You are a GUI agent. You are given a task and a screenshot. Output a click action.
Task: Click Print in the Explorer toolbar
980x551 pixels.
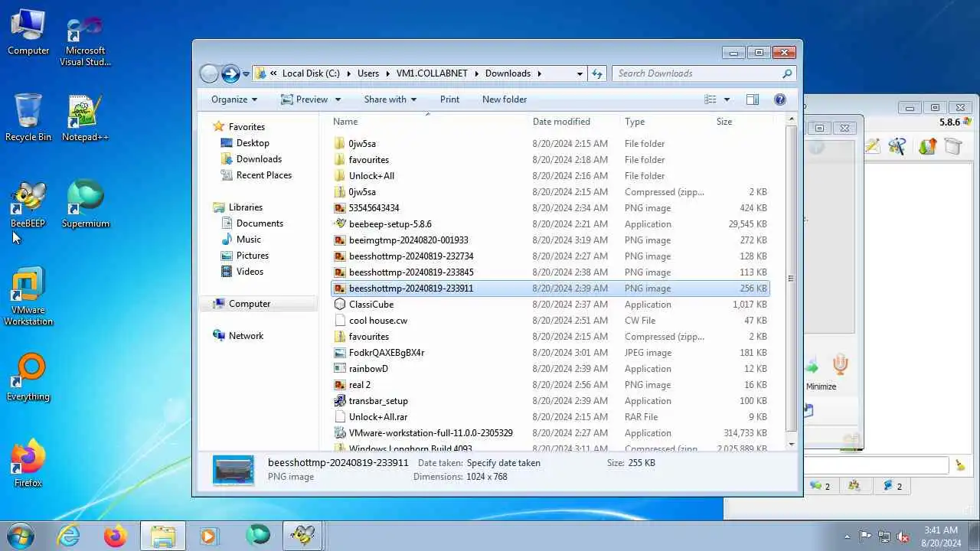(449, 99)
